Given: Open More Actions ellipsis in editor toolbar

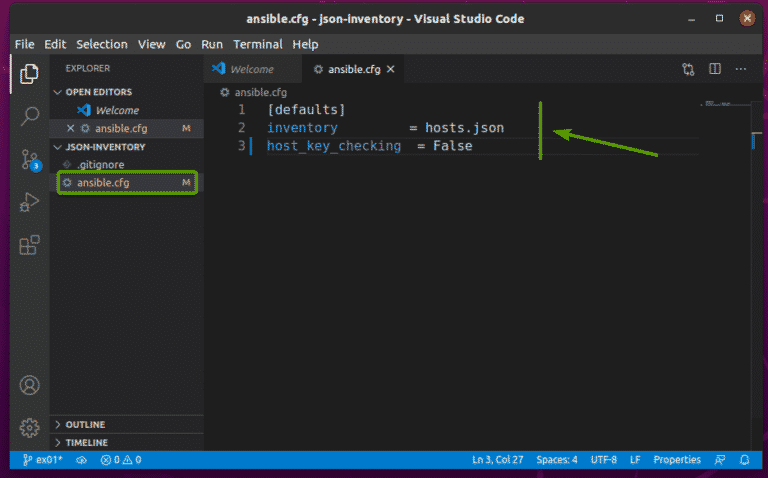Looking at the screenshot, I should (741, 69).
